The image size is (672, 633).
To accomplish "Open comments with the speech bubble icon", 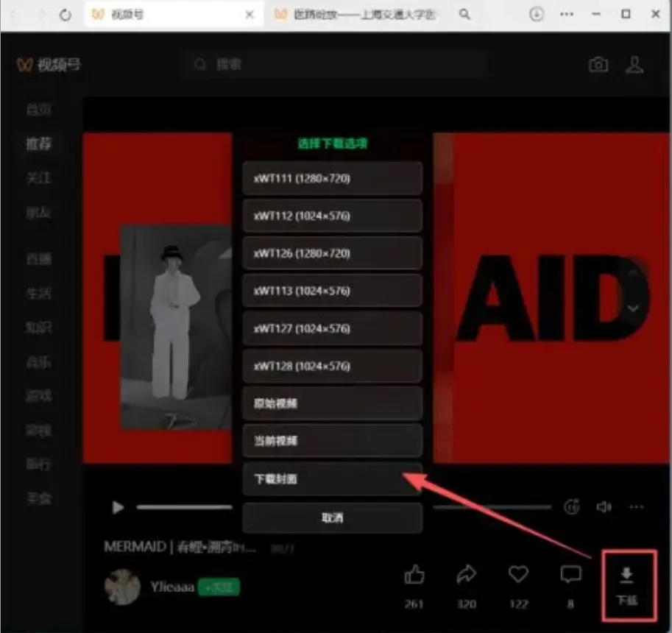I will 570,574.
